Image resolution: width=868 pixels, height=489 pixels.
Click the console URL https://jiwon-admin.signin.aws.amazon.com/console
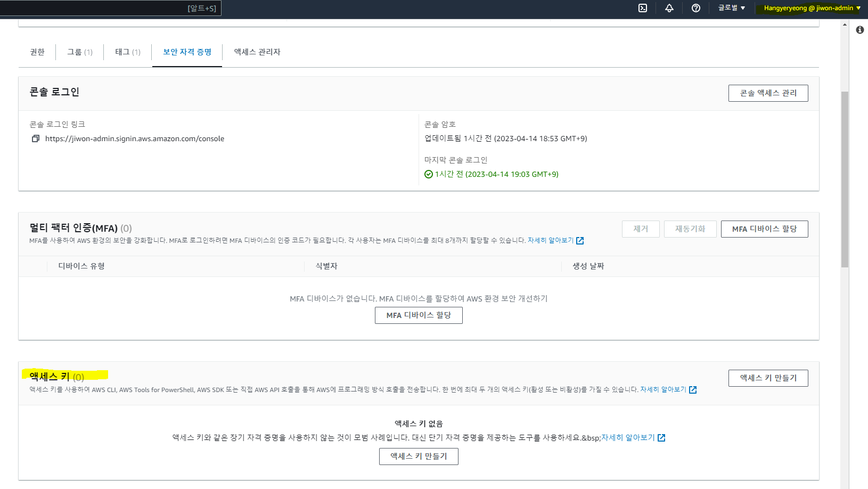click(x=135, y=138)
